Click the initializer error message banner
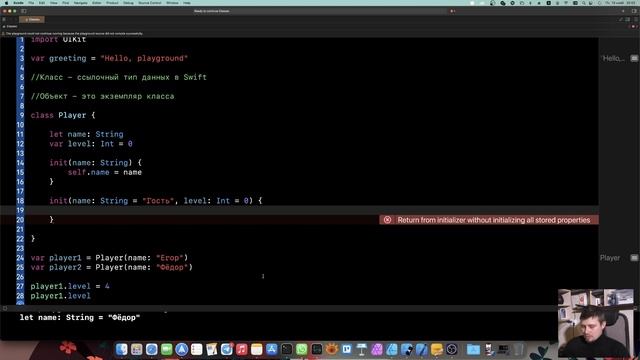 (x=489, y=220)
